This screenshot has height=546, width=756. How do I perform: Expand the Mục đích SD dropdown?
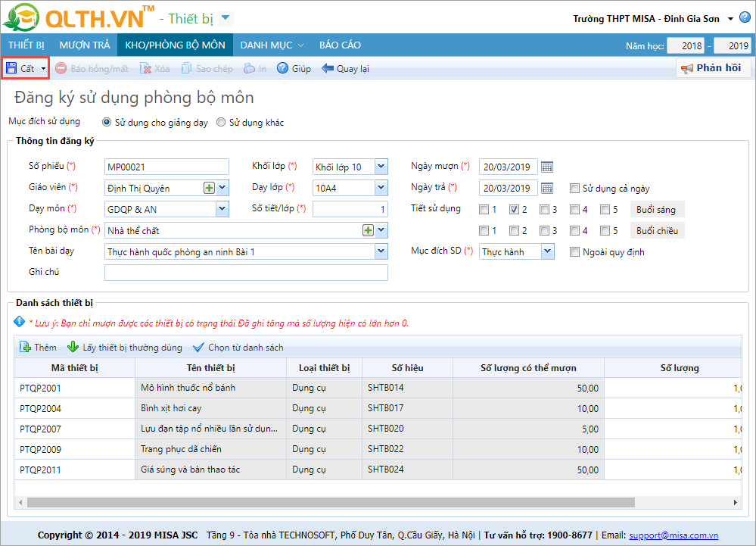click(548, 251)
